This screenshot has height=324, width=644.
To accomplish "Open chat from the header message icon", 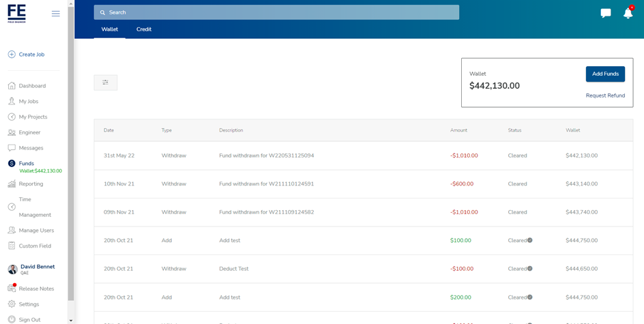I will click(605, 13).
